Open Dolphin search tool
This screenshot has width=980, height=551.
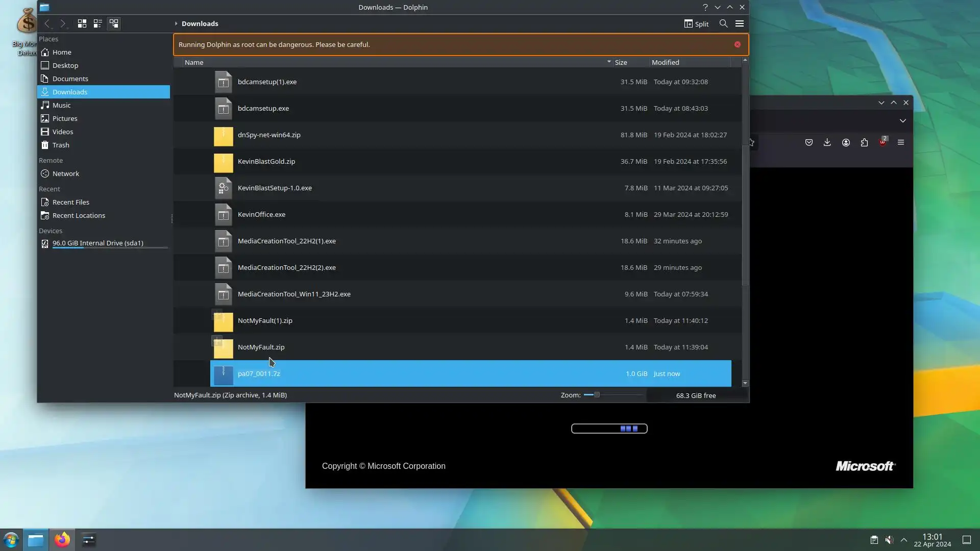click(723, 23)
